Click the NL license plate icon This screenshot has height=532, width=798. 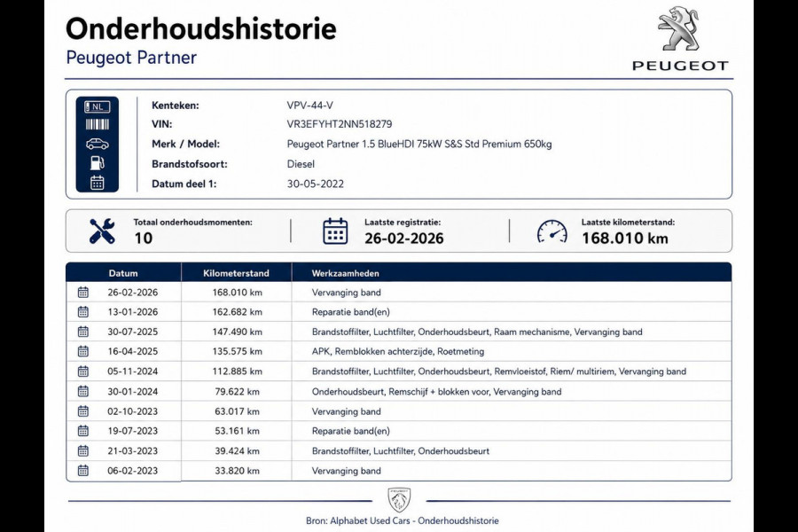pyautogui.click(x=98, y=106)
